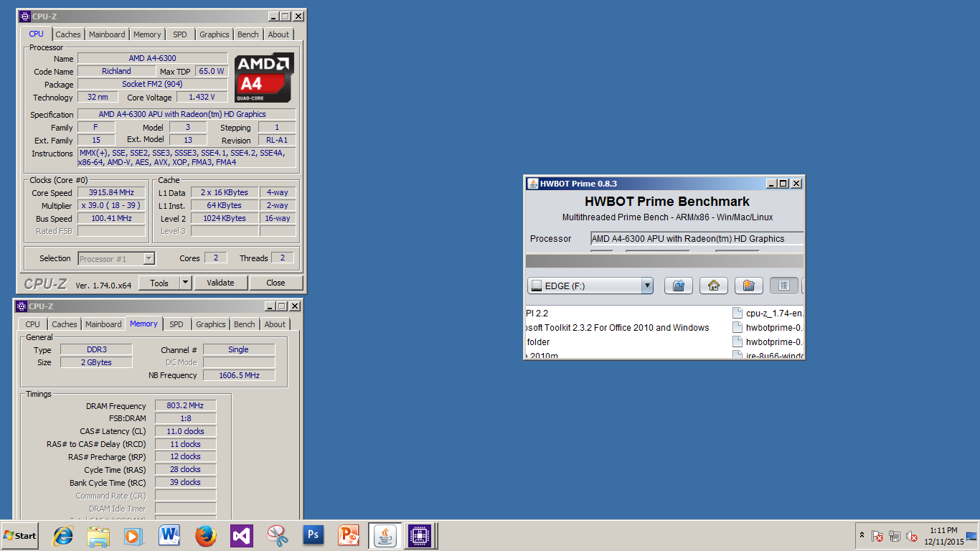Click the memory Type value DDR3

(x=95, y=349)
